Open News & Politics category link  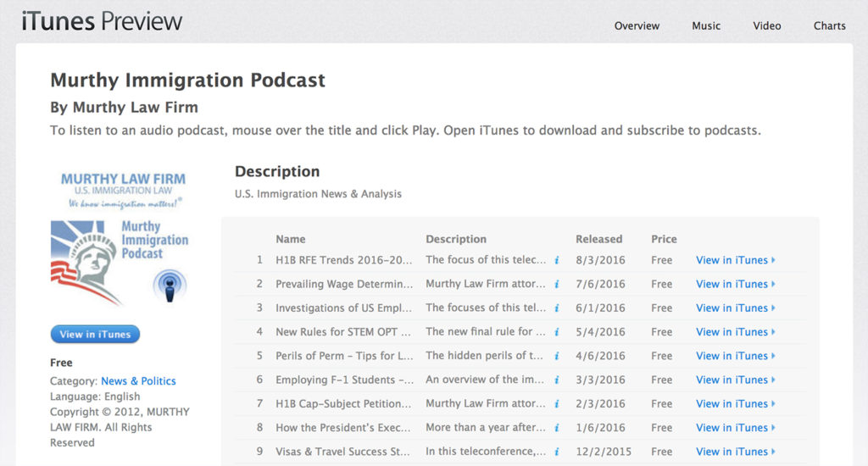tap(138, 380)
